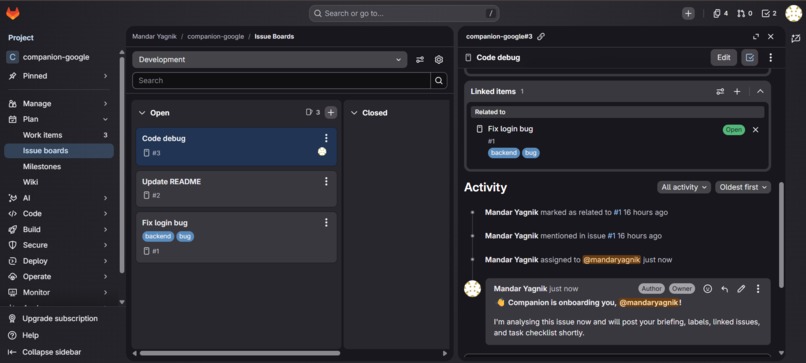Open Update README card options menu
This screenshot has height=363, width=806.
click(326, 181)
